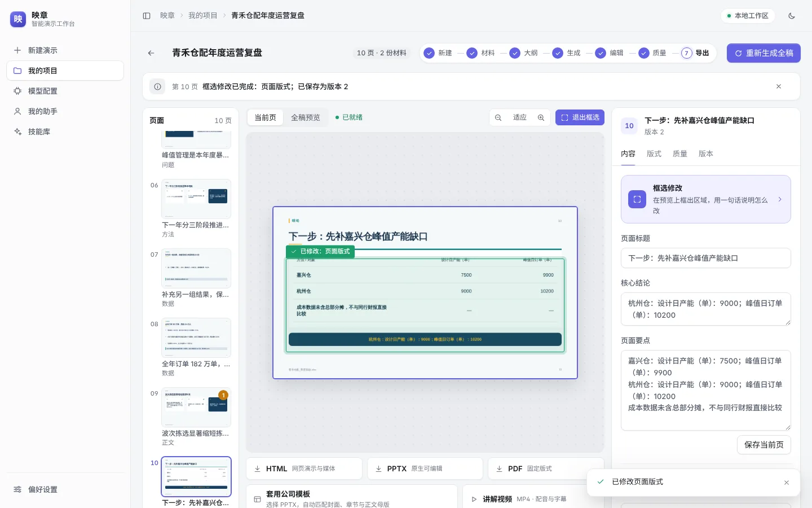
Task: Jump to the 材料 workflow step
Action: tap(481, 53)
